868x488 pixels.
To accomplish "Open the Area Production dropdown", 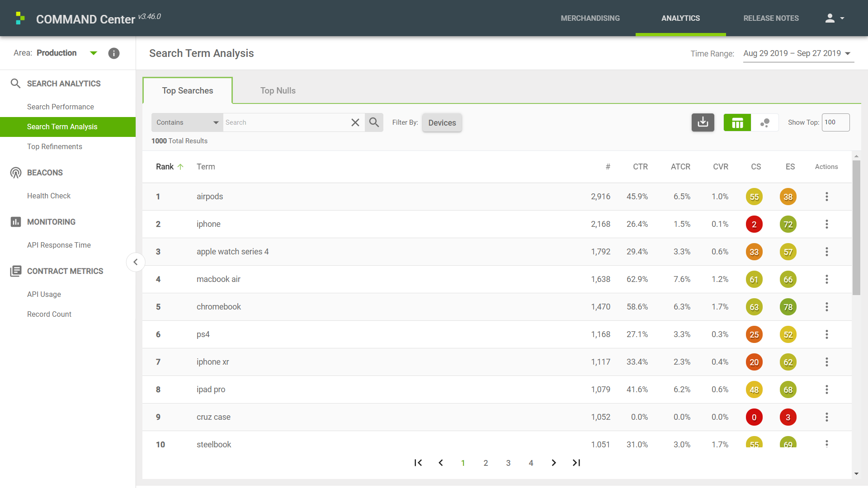I will pos(94,53).
